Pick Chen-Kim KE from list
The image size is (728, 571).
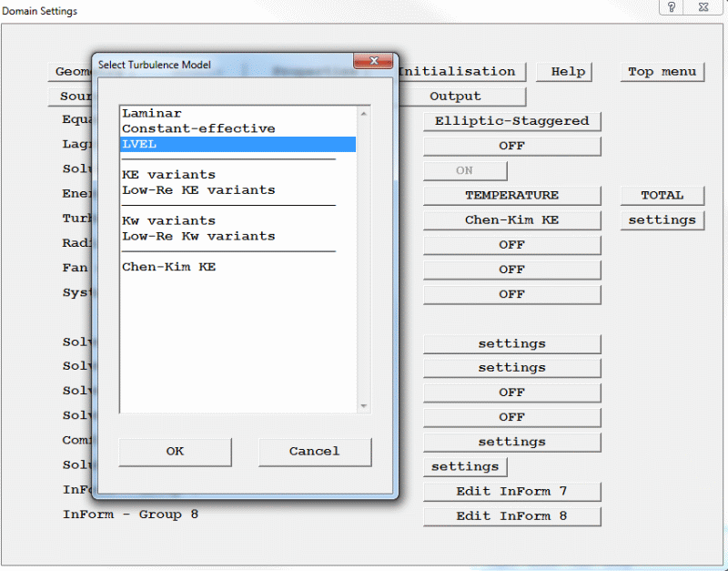point(168,268)
